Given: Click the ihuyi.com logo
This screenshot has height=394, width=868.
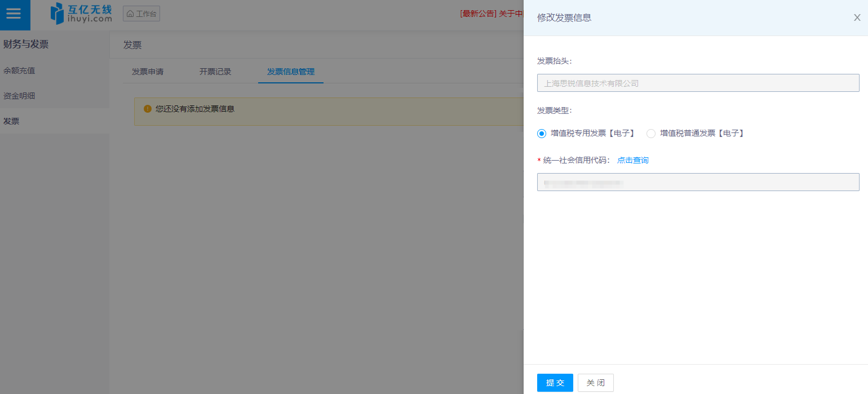Looking at the screenshot, I should (x=81, y=14).
